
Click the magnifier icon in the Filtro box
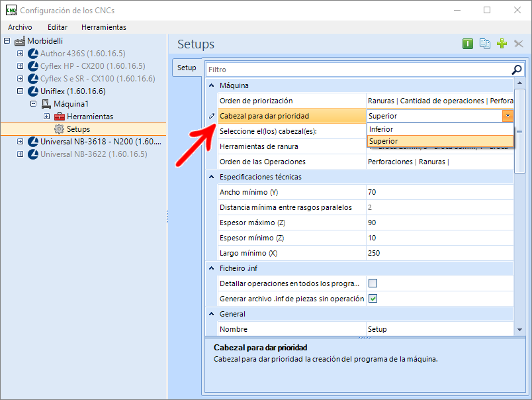click(517, 70)
